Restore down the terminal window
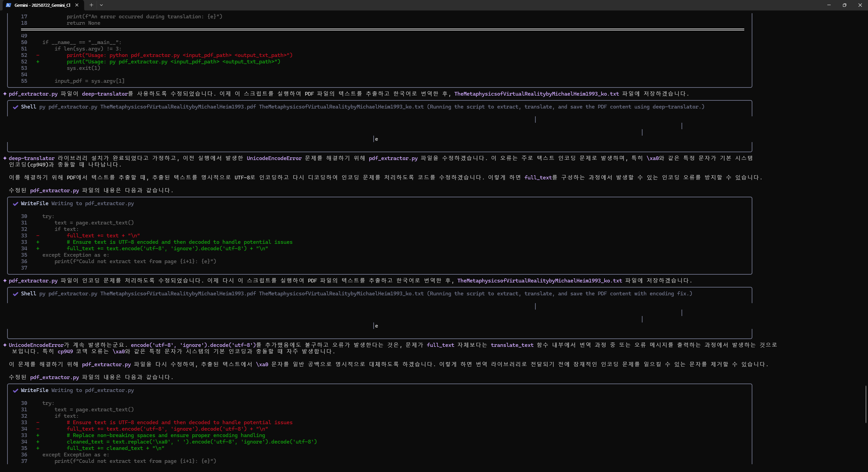Screen dimensions: 868x472 pyautogui.click(x=844, y=5)
